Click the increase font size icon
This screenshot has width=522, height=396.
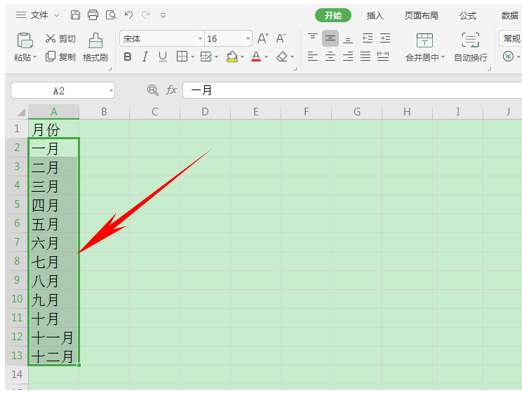(263, 39)
